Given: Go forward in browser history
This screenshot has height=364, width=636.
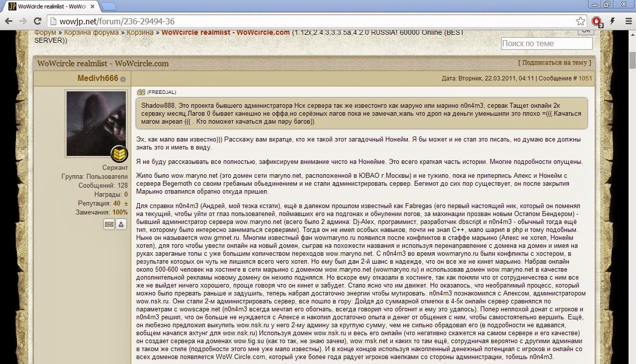Looking at the screenshot, I should click(23, 21).
